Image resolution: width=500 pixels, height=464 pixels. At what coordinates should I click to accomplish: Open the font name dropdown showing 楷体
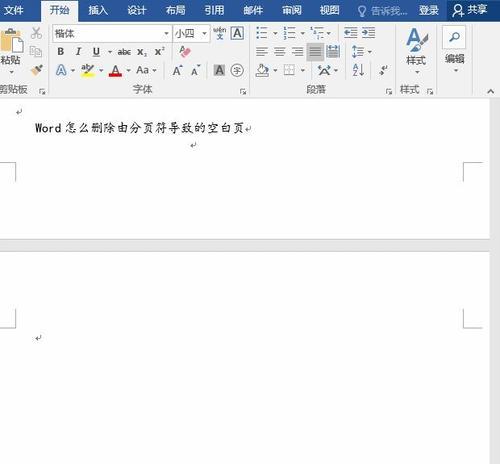tap(112, 33)
